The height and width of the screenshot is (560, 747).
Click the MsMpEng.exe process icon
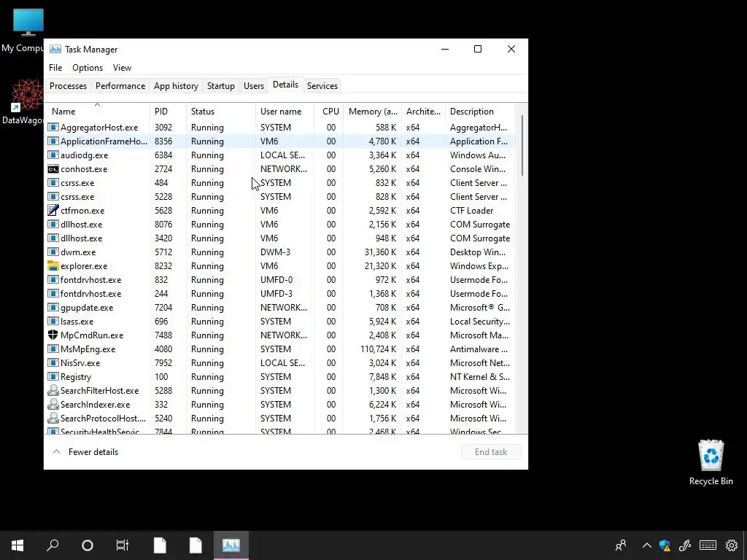tap(53, 349)
